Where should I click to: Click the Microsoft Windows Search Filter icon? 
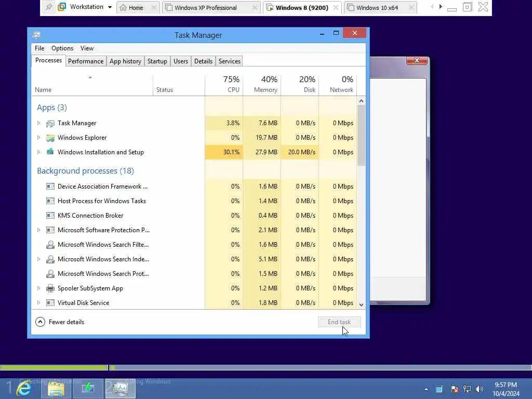click(x=50, y=245)
